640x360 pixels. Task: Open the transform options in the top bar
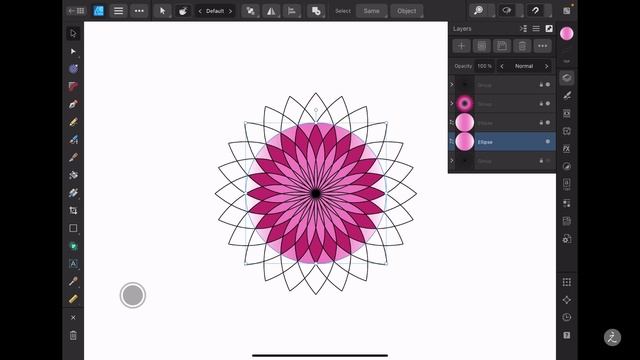[x=250, y=11]
